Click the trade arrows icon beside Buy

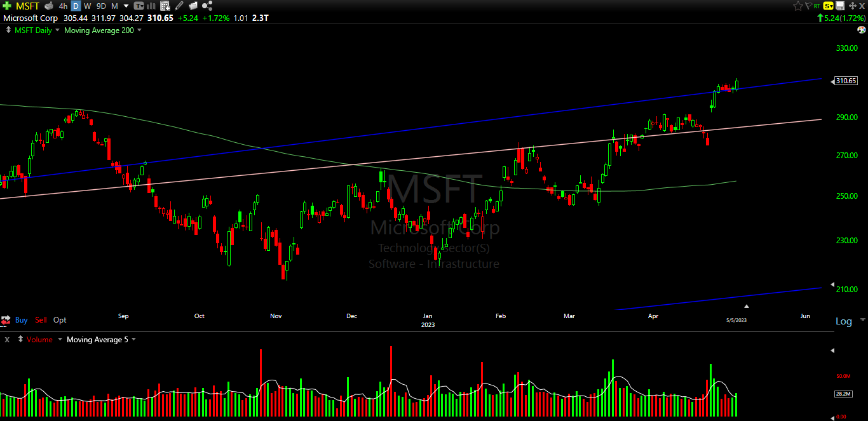point(6,320)
